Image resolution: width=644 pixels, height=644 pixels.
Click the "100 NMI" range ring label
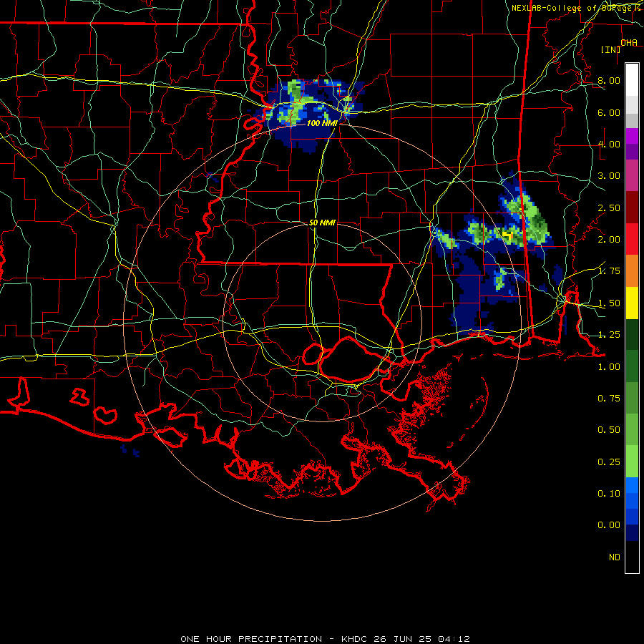[322, 123]
